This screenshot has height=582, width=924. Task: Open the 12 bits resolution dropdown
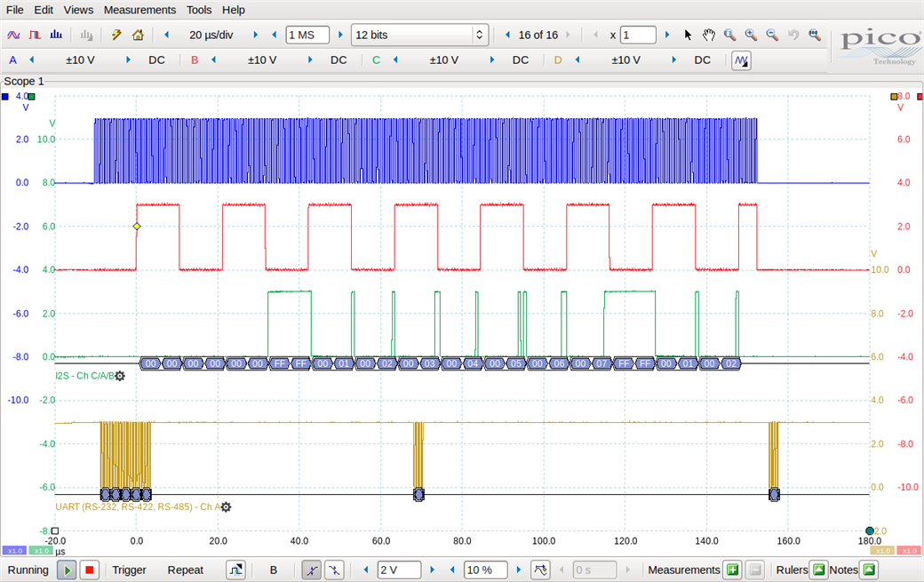pos(419,35)
